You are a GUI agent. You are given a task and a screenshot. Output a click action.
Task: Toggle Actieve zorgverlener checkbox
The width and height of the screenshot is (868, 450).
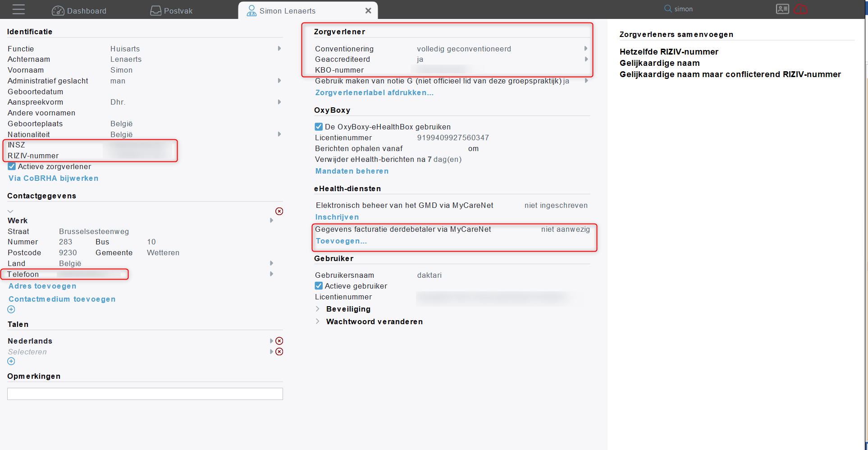(x=12, y=166)
